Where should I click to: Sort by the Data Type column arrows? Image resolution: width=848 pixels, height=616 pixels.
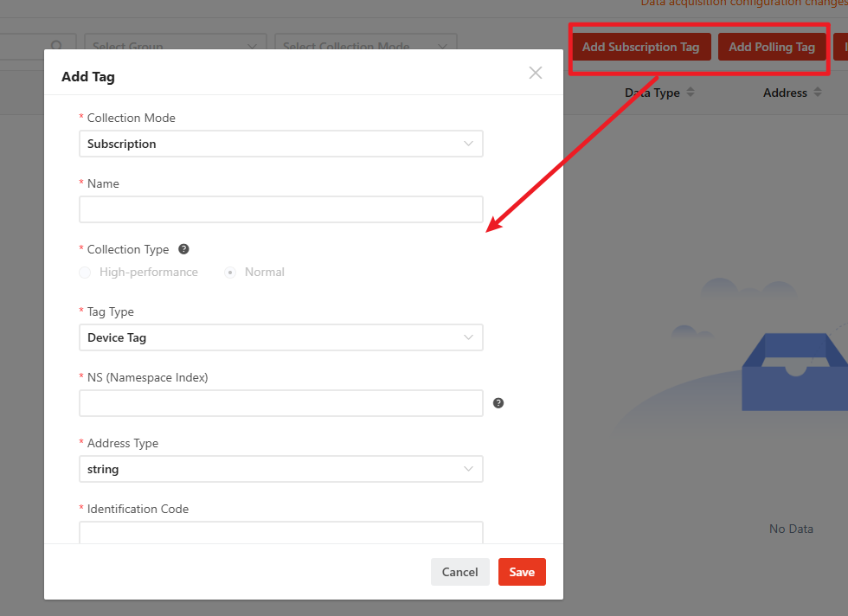pos(690,93)
